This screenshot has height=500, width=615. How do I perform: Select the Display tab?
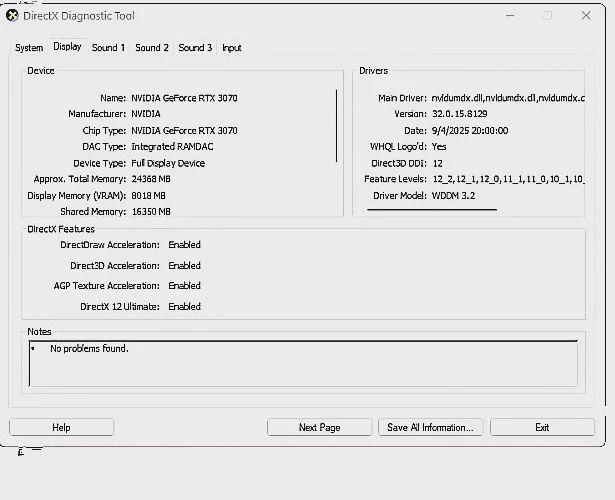click(x=67, y=47)
